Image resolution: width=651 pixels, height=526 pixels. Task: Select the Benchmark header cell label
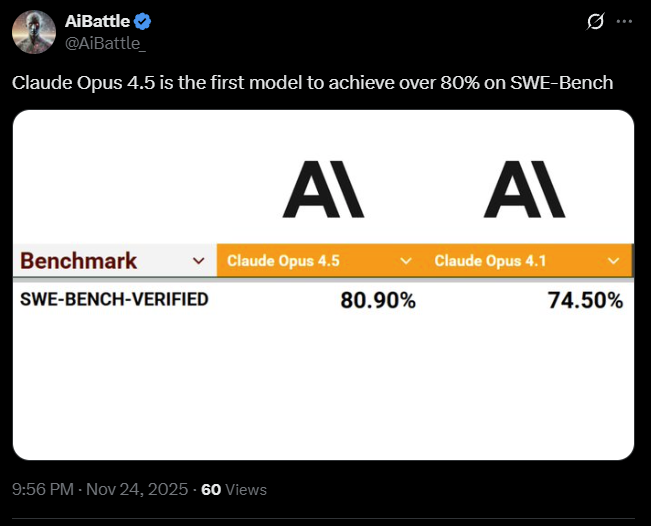pyautogui.click(x=79, y=261)
